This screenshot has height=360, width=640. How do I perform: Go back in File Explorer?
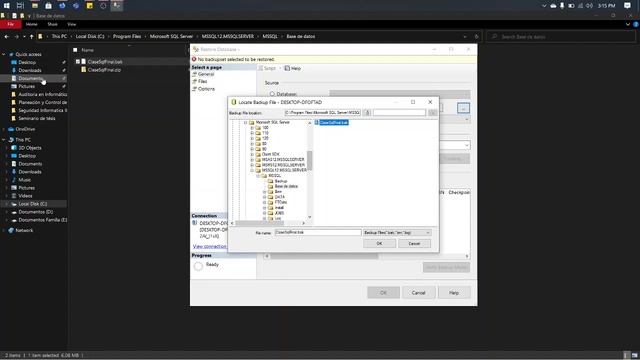(x=7, y=37)
